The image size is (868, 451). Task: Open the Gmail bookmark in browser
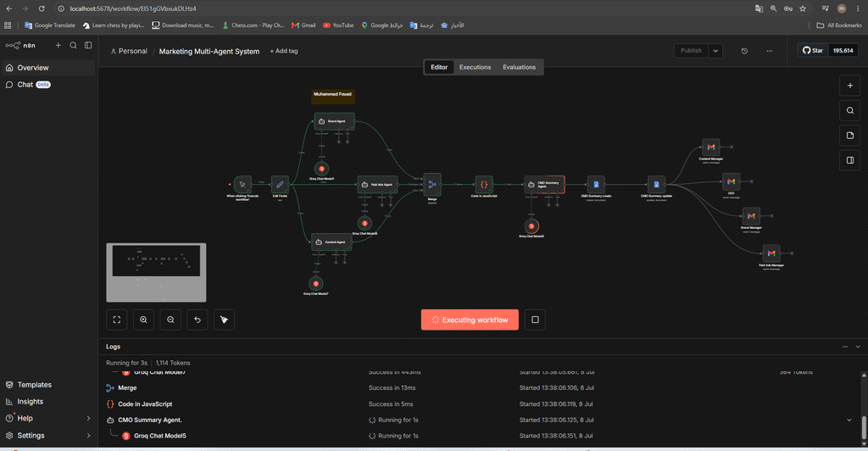(303, 25)
